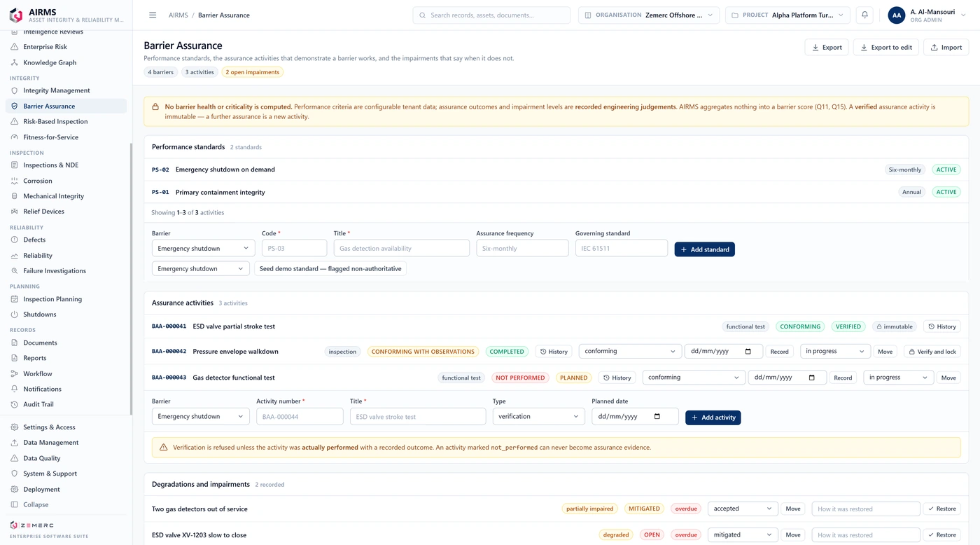Click the Fitness-for-Service icon
Viewport: 980px width, 545px height.
click(15, 137)
